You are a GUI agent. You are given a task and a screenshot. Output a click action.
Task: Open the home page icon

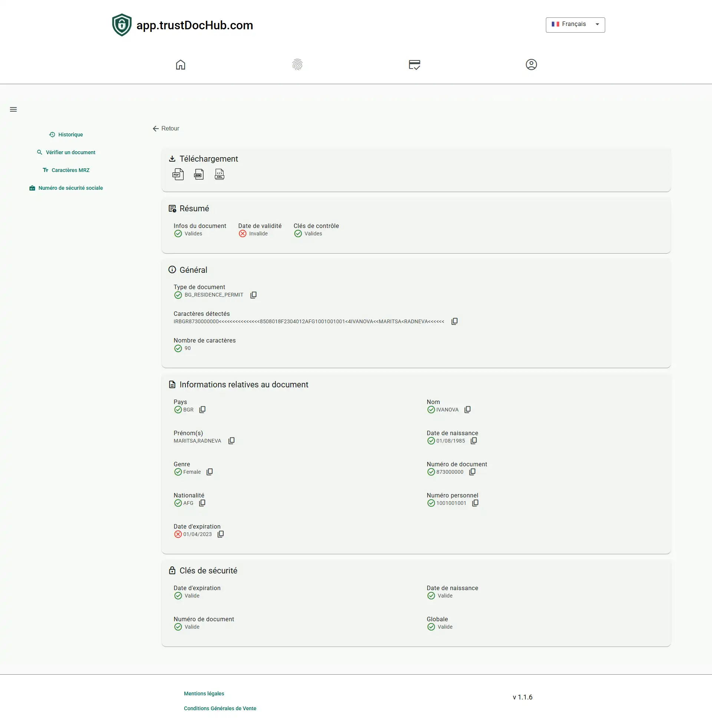tap(181, 64)
